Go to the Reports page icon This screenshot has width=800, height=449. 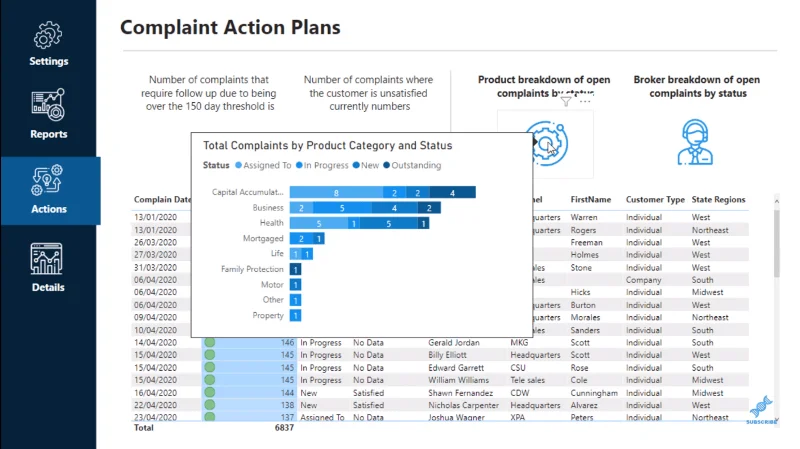48,105
